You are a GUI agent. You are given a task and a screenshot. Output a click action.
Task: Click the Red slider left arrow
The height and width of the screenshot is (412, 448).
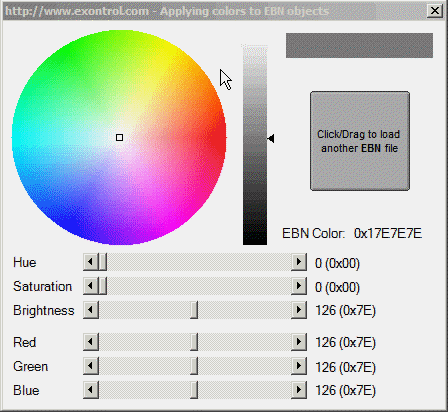91,342
